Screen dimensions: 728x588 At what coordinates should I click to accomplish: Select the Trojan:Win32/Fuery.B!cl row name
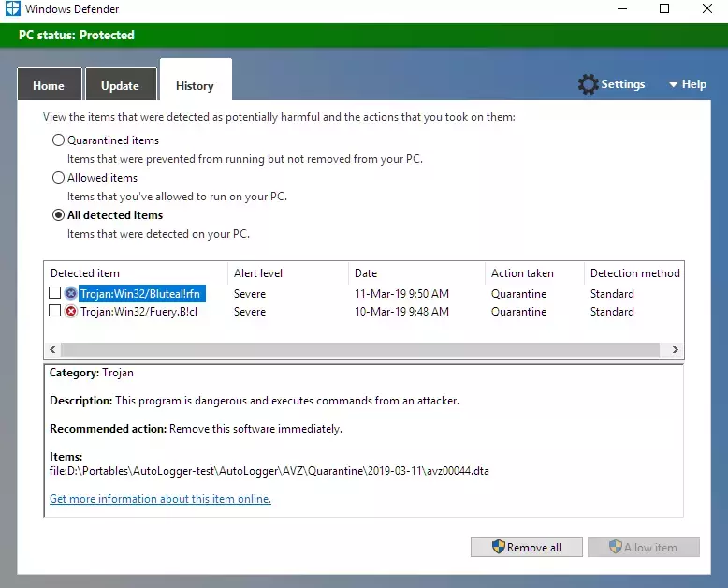[x=138, y=312]
